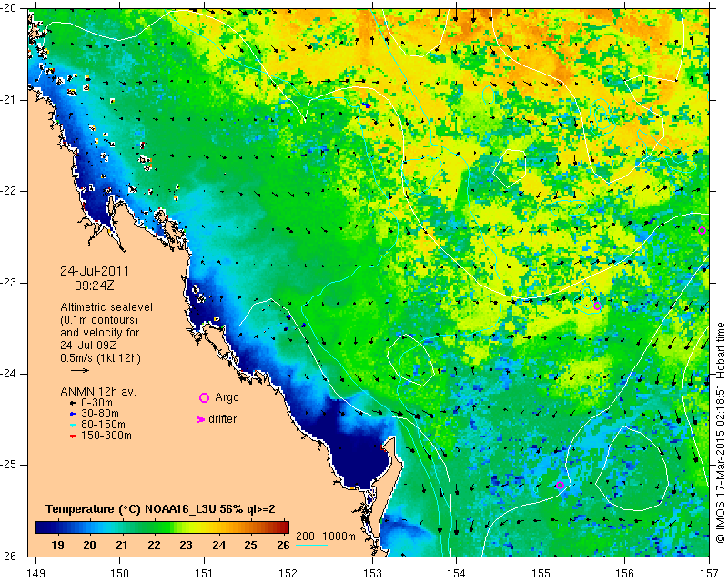This screenshot has width=728, height=582.
Task: Click the date text "24-Jul-2011"
Action: coord(95,271)
